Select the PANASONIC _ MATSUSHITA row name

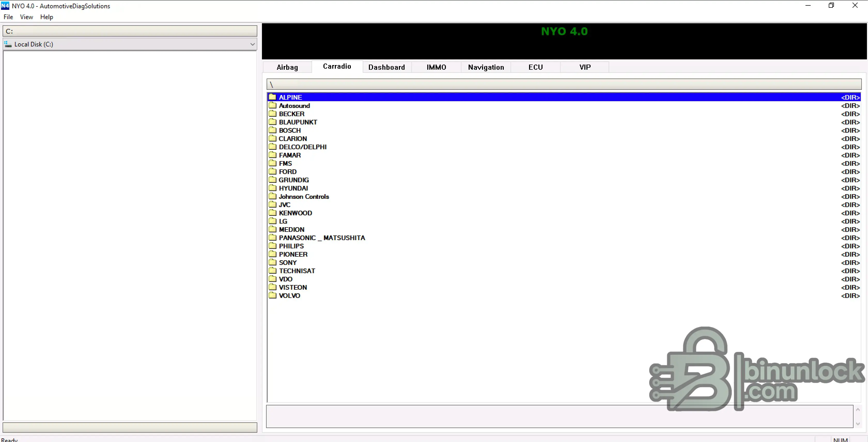coord(322,238)
